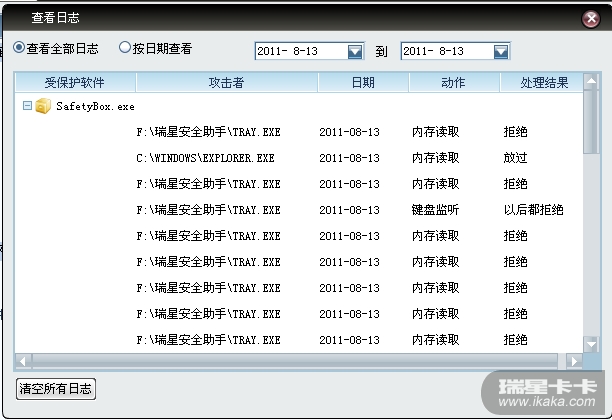Sort by 攻击者 column header
Image resolution: width=612 pixels, height=420 pixels.
[x=226, y=82]
